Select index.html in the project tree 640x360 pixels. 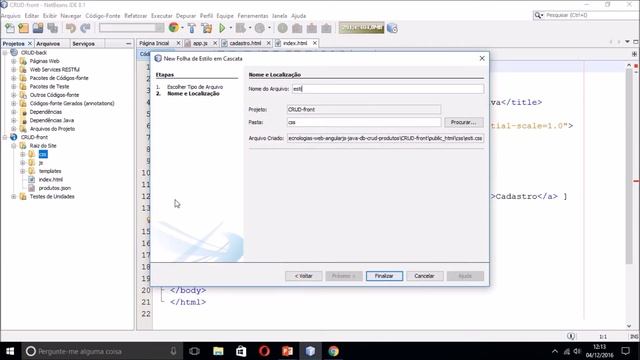(51, 180)
